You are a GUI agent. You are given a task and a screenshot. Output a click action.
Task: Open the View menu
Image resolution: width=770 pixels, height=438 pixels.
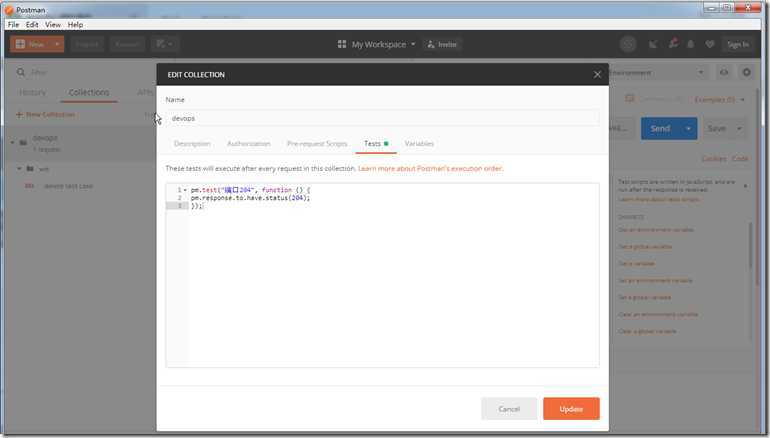53,25
